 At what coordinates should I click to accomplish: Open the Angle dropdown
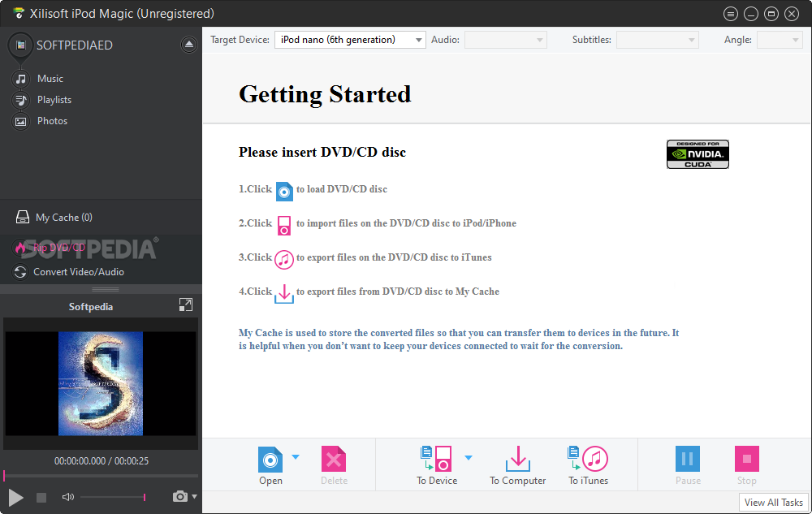point(780,40)
